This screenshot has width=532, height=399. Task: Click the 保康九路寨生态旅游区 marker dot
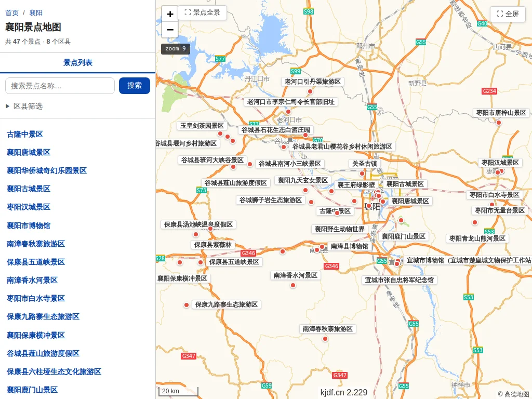coord(187,305)
